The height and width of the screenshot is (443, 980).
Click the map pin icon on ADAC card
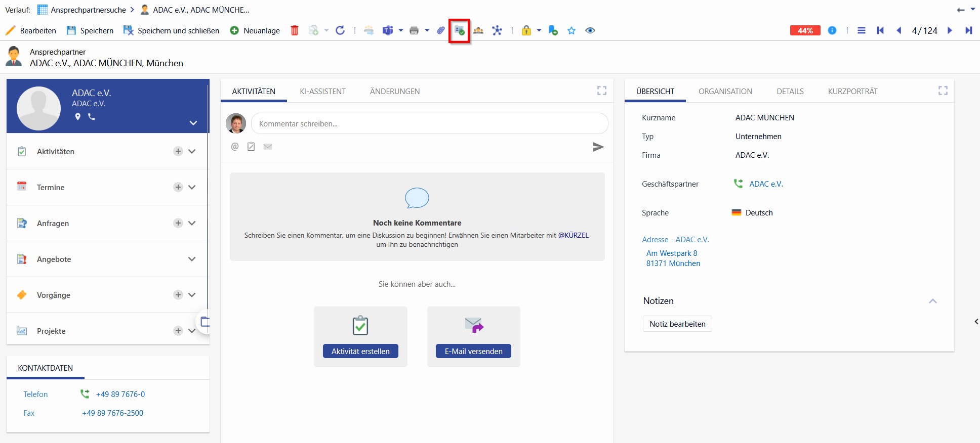pos(77,117)
